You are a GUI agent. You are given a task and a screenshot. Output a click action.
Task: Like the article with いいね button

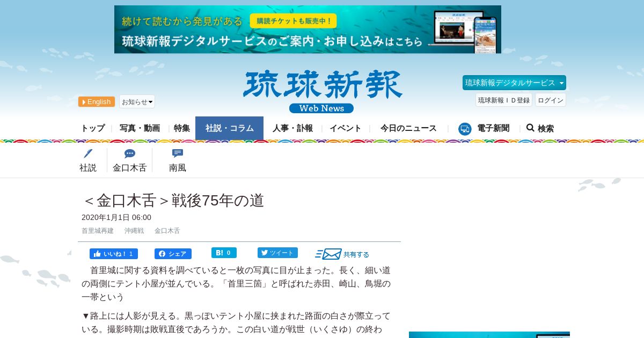point(114,254)
